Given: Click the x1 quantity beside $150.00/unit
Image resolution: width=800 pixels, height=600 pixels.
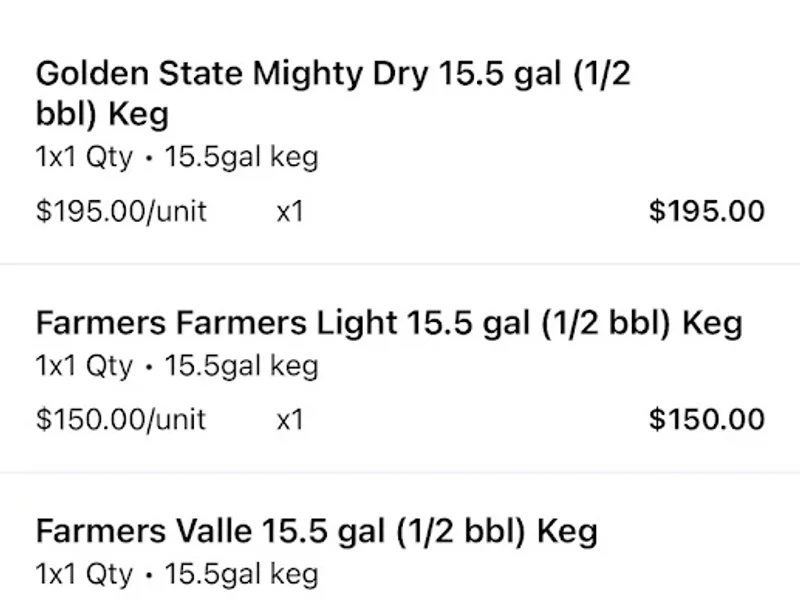Looking at the screenshot, I should pyautogui.click(x=289, y=419).
